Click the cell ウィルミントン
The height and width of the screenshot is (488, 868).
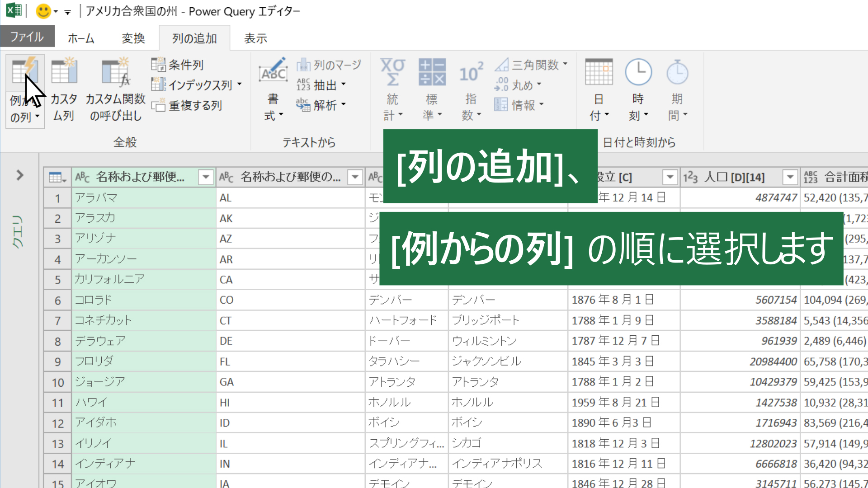coord(508,341)
